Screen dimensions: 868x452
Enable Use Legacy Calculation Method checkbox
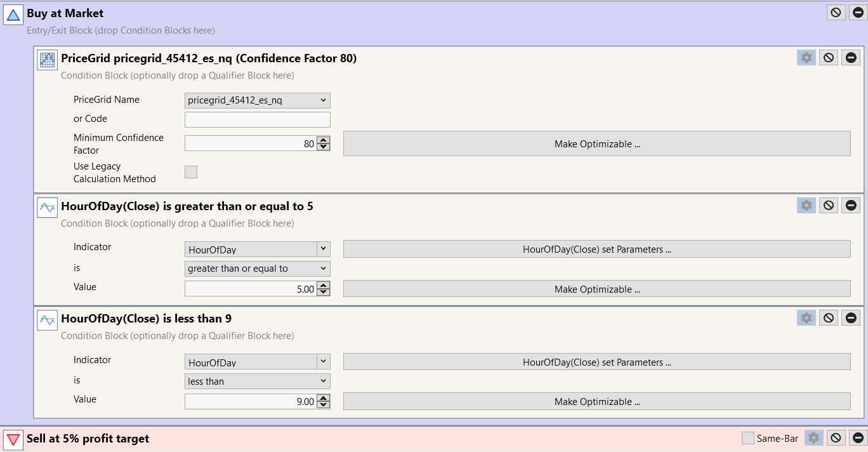pyautogui.click(x=191, y=172)
